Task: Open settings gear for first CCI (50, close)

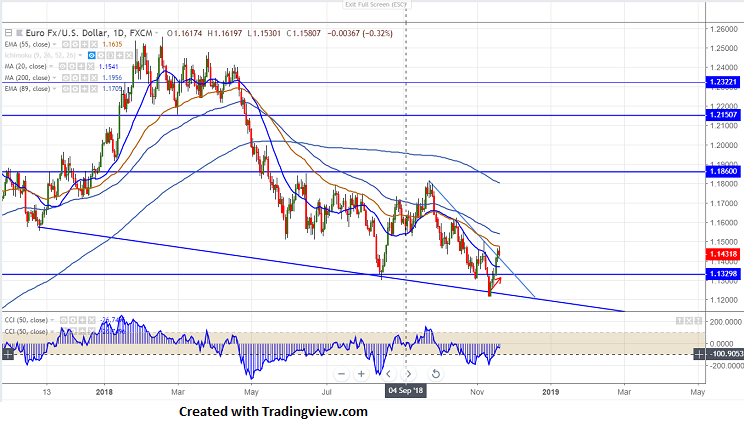Action: tap(73, 320)
